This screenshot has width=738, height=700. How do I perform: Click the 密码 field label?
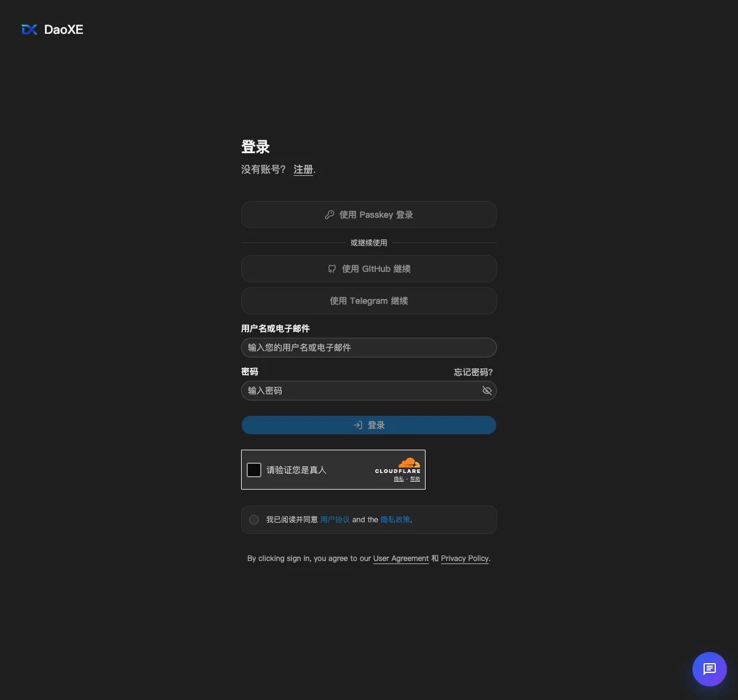coord(250,372)
